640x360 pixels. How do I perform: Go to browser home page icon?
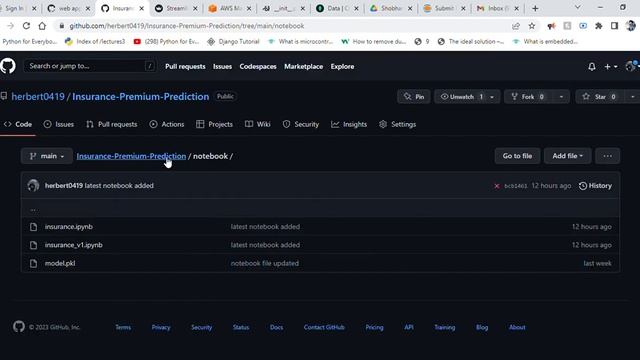42,26
